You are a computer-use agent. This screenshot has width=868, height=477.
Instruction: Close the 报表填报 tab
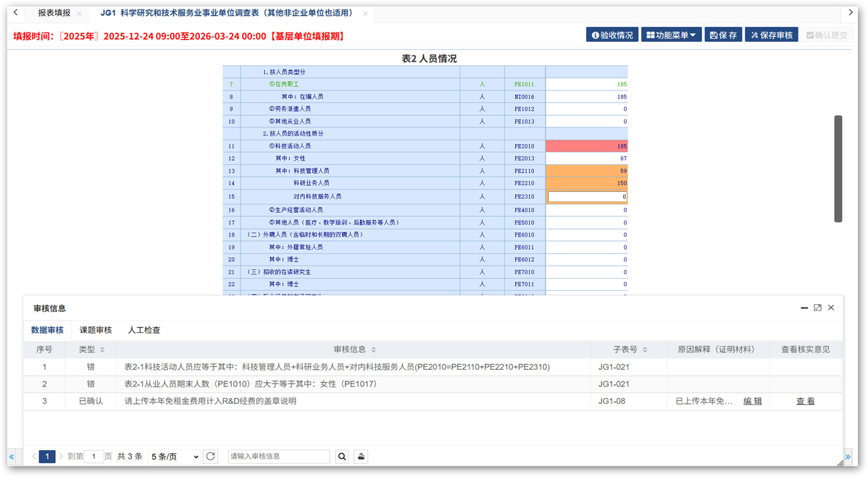point(79,13)
